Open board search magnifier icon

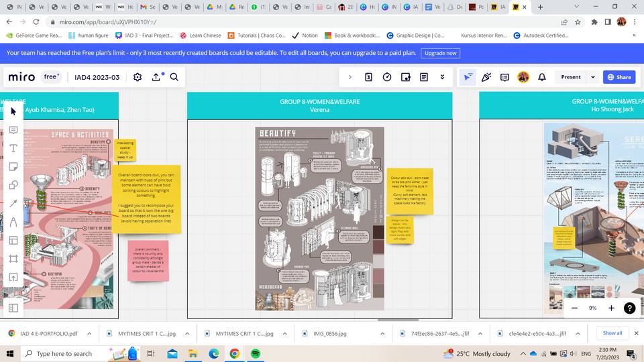tap(174, 77)
